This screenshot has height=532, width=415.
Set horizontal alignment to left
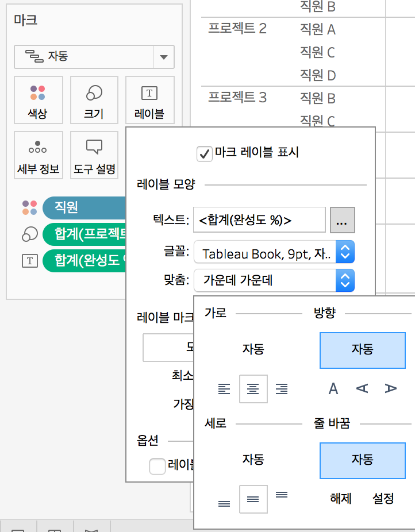coord(224,389)
